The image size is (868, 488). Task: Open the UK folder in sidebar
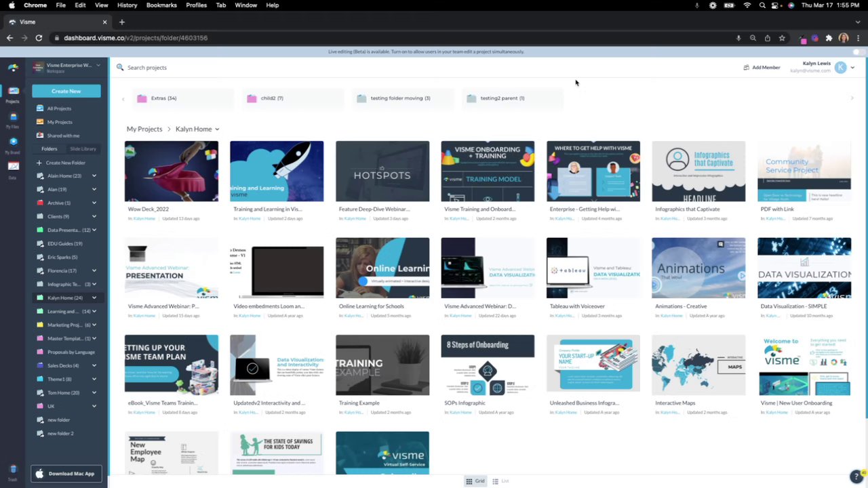51,407
